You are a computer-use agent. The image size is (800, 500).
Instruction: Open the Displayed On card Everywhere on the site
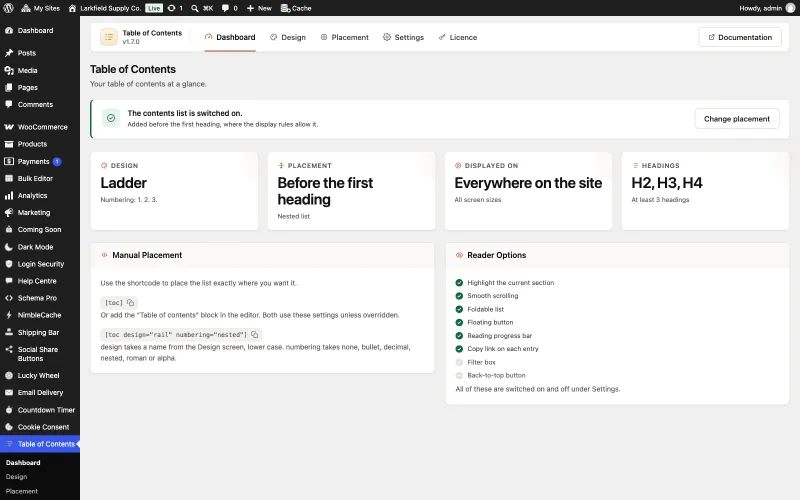(x=529, y=191)
